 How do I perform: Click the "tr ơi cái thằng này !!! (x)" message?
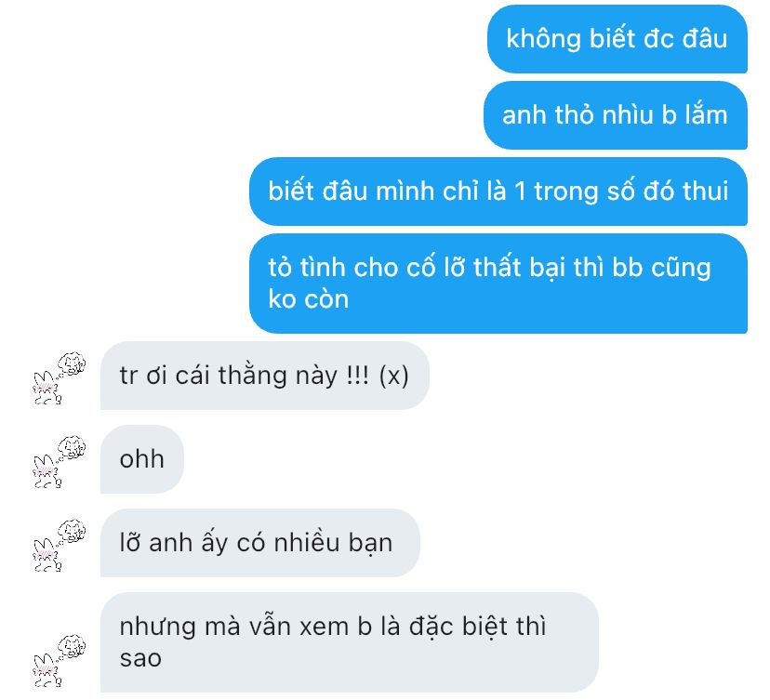(265, 376)
